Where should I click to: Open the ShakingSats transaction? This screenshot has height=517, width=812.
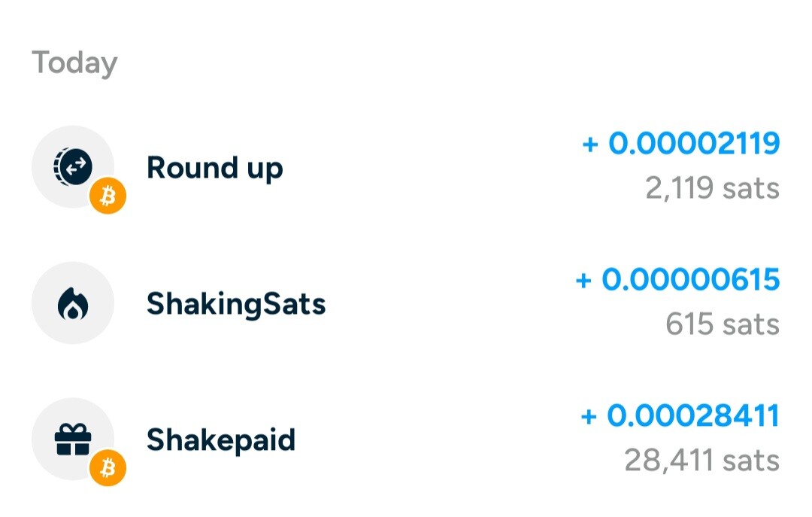[x=406, y=303]
